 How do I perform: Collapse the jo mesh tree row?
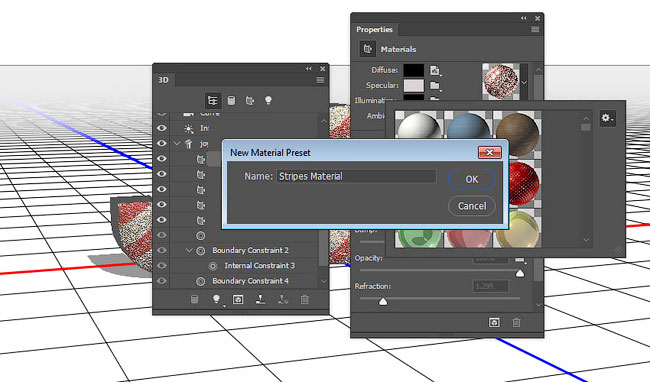point(177,143)
